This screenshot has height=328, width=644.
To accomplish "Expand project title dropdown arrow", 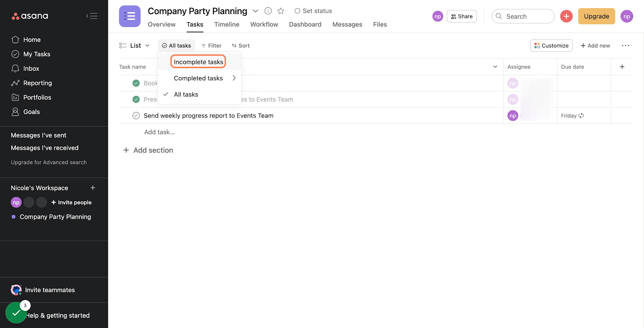I will pos(256,11).
